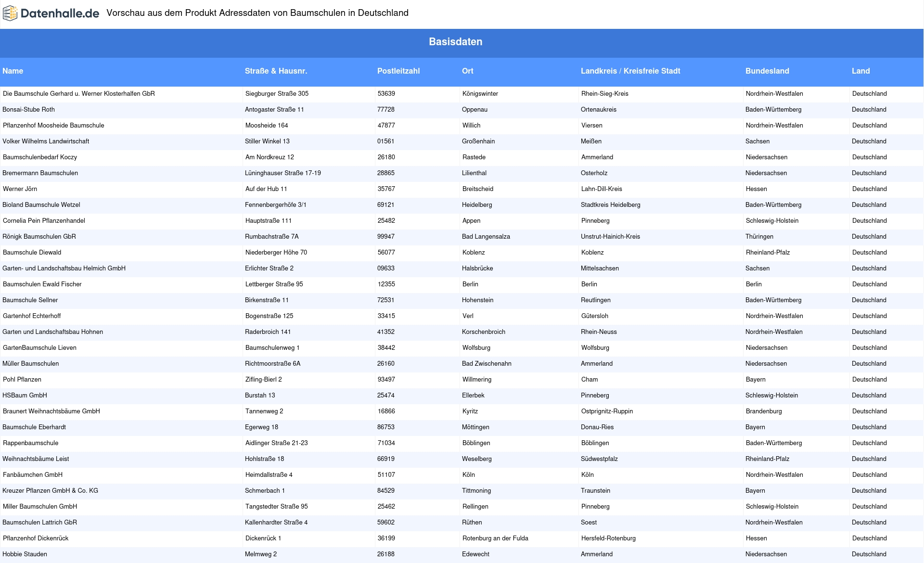Select the Werner Jörn name cell
The width and height of the screenshot is (924, 563).
tap(20, 189)
